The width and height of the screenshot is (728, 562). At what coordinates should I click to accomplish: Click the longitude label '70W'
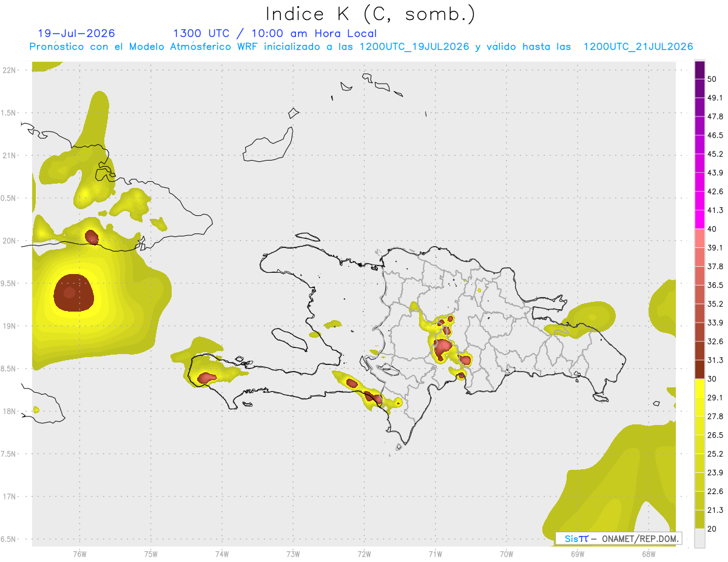pos(506,554)
